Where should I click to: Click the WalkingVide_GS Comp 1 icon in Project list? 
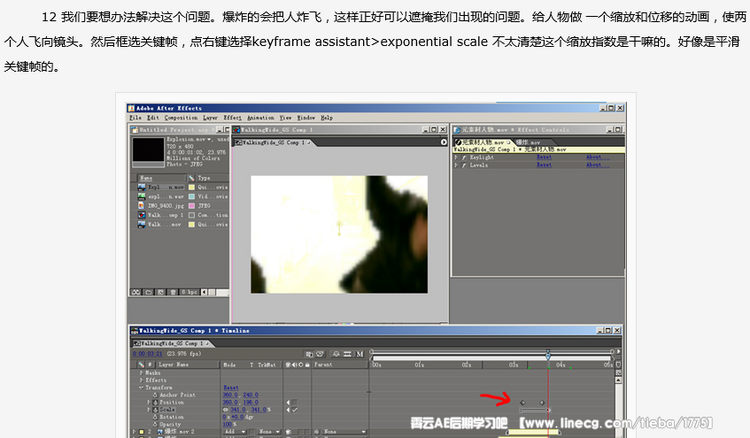coord(141,214)
